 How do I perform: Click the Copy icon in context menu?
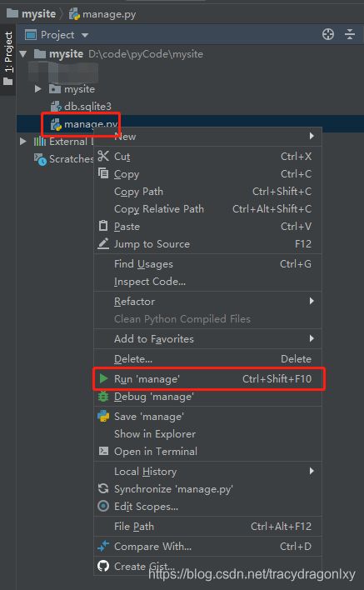click(103, 173)
